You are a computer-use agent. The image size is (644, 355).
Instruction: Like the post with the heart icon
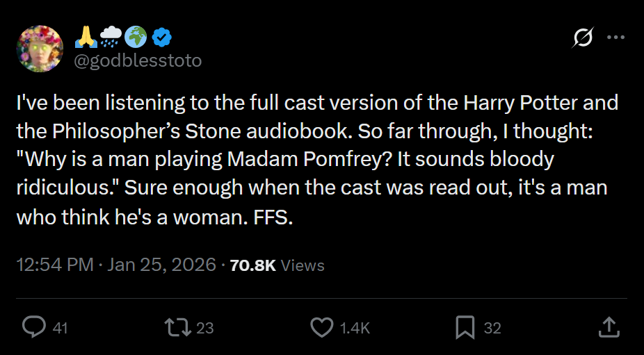[x=321, y=327]
